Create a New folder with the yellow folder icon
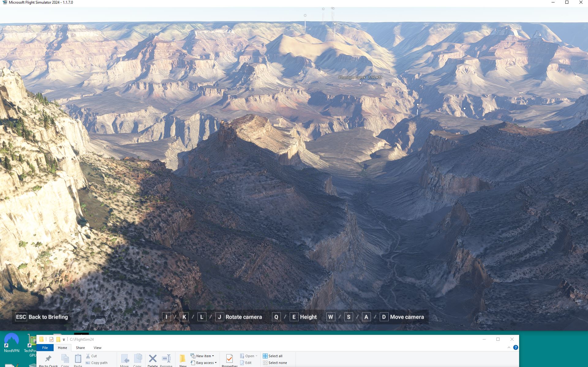This screenshot has height=367, width=588. pos(183,359)
